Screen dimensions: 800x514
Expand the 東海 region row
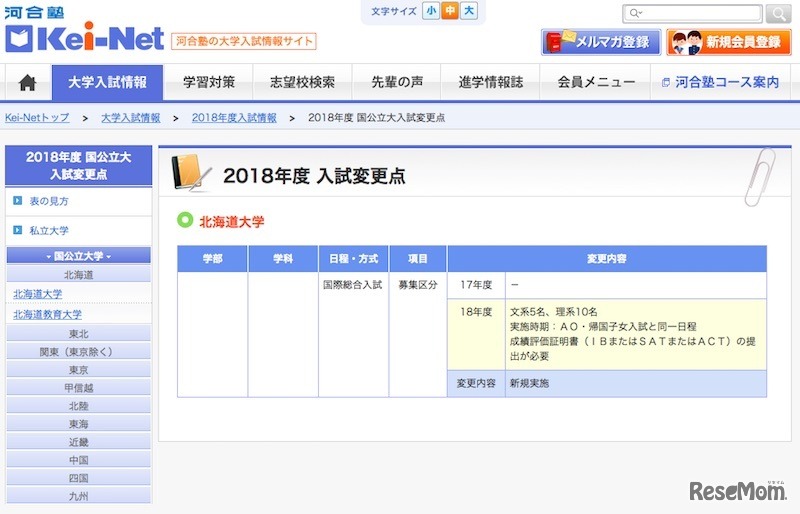tap(79, 424)
